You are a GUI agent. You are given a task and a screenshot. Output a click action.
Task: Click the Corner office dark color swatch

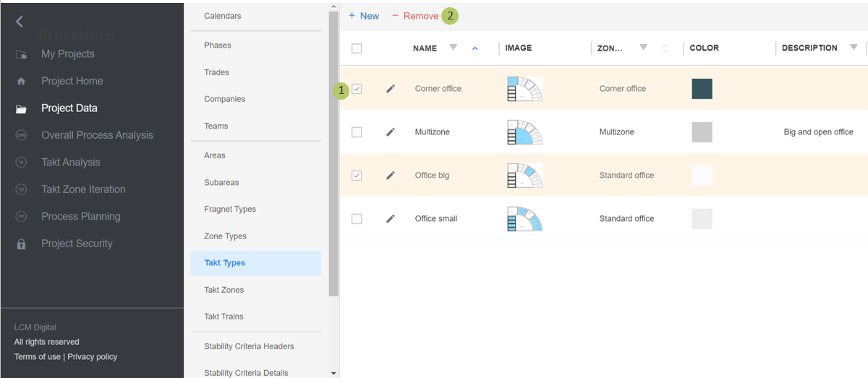(x=702, y=89)
